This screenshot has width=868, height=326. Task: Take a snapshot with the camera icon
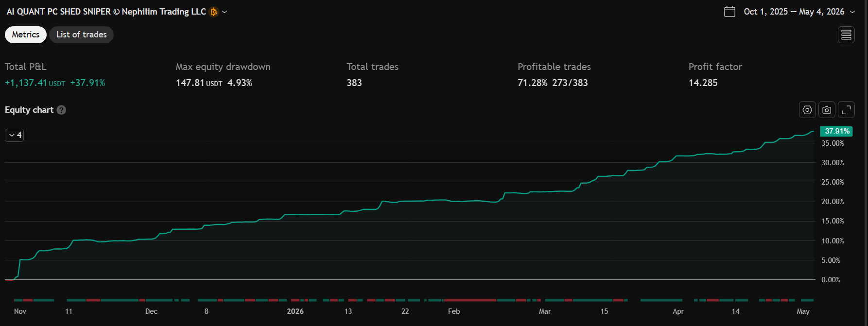click(x=827, y=110)
